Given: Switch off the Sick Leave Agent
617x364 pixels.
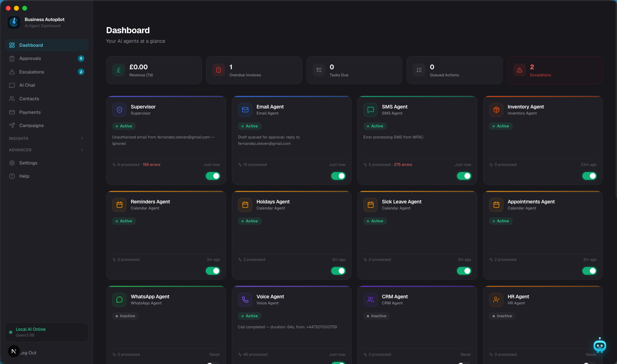Looking at the screenshot, I should point(464,271).
